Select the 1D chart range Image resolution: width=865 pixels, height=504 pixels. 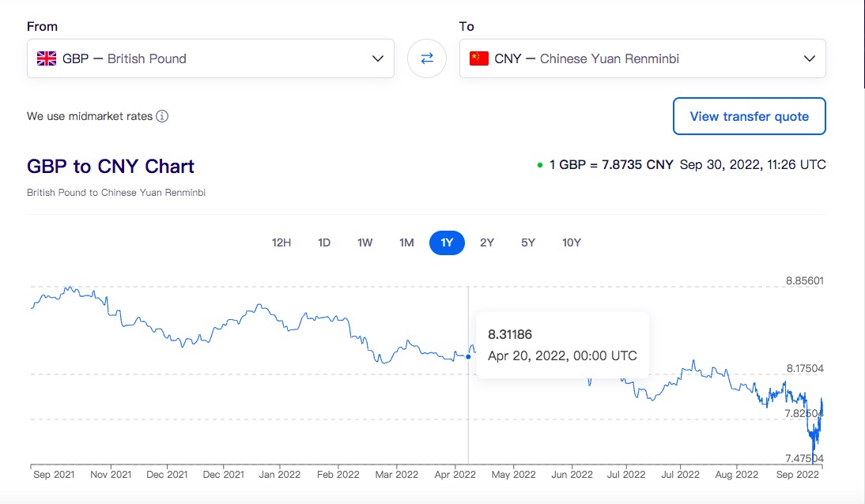324,243
